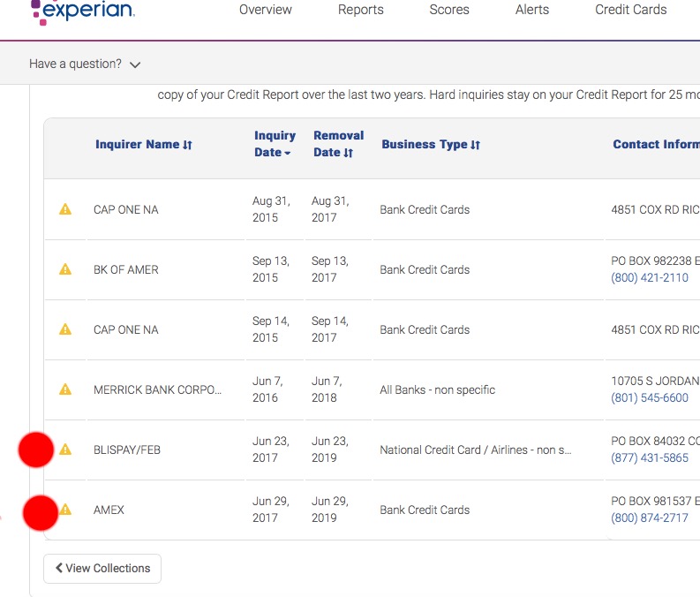Click the View Collections button
The image size is (700, 597).
102,568
